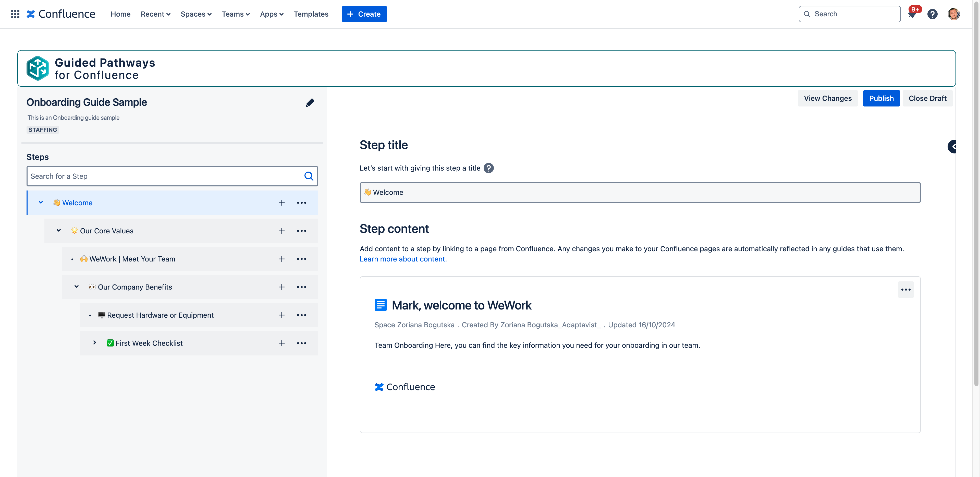Image resolution: width=980 pixels, height=477 pixels.
Task: Open more options for First Week Checklist
Action: tap(302, 343)
